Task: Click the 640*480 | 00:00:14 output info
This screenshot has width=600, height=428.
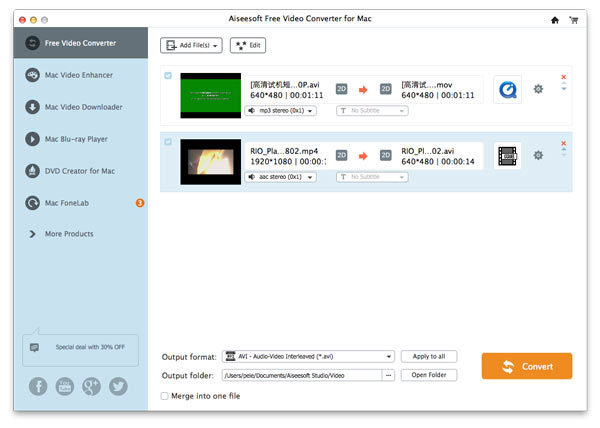Action: coord(438,162)
